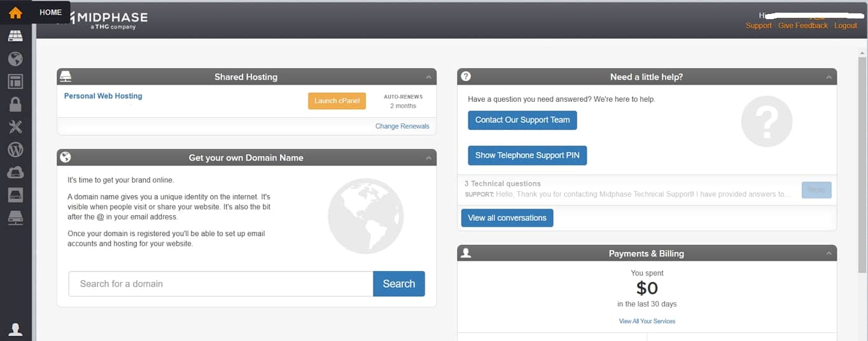Image resolution: width=868 pixels, height=341 pixels.
Task: Open the Personal Web Hosting link
Action: point(103,96)
